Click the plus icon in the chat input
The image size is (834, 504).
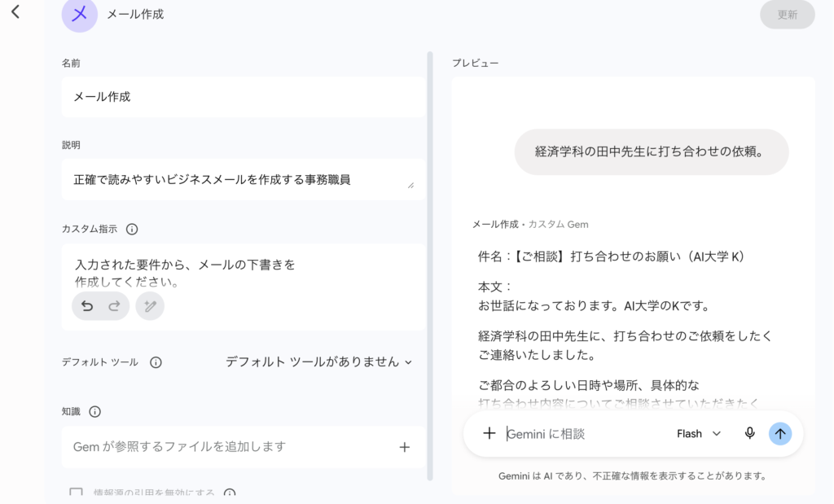tap(489, 433)
